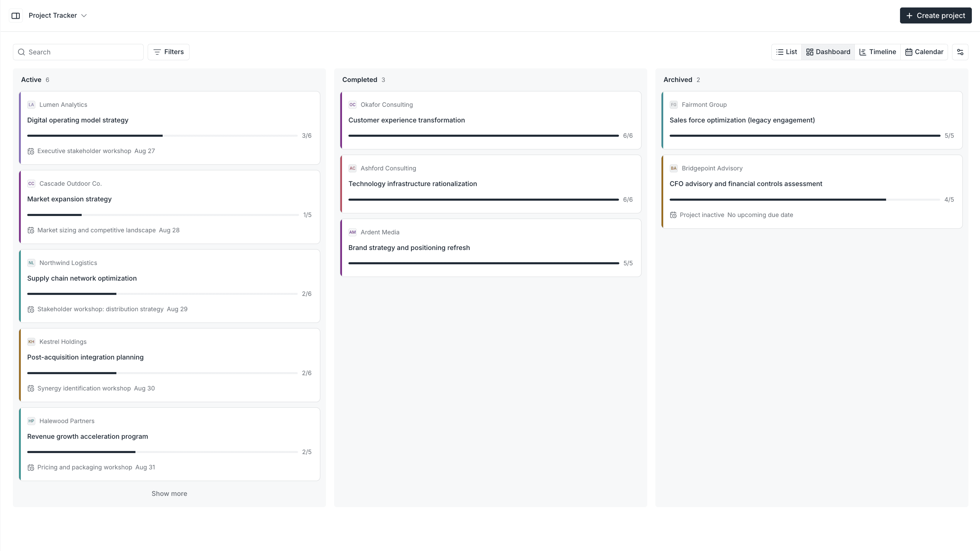The width and height of the screenshot is (980, 551).
Task: Click calendar icon beside Executive stakeholder workshop
Action: pos(31,151)
